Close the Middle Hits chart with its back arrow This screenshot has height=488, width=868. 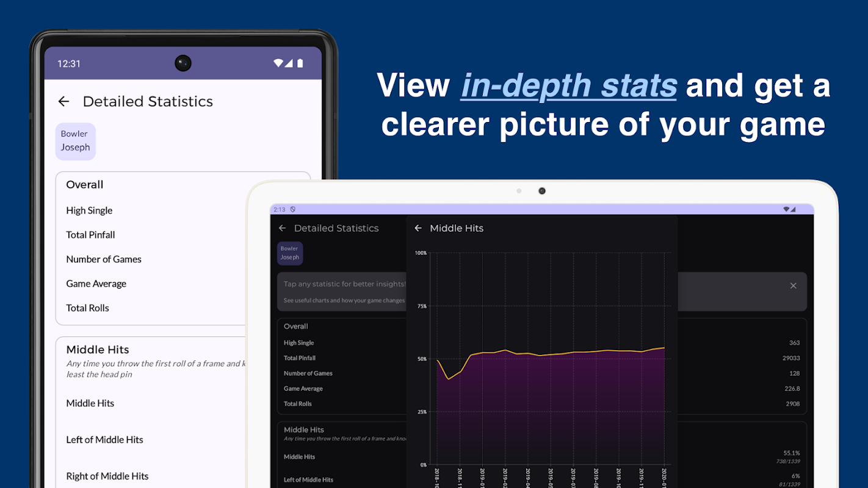coord(418,228)
